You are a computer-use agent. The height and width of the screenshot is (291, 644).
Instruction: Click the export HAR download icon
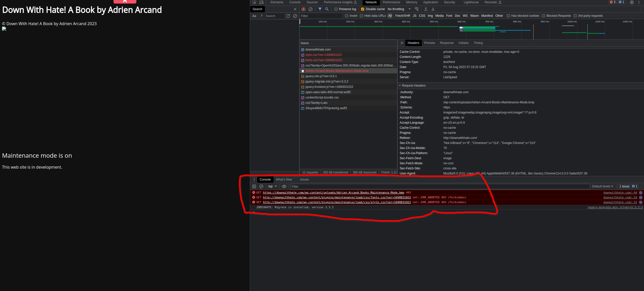pyautogui.click(x=433, y=9)
